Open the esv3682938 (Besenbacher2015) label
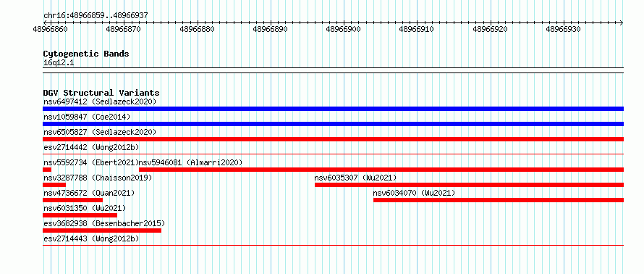This screenshot has height=274, width=644. pos(104,223)
